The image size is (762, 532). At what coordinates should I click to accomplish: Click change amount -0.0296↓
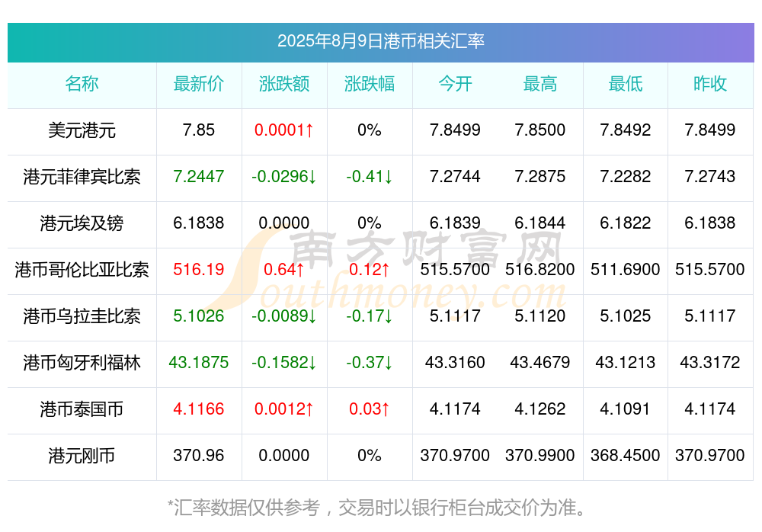[x=284, y=176]
